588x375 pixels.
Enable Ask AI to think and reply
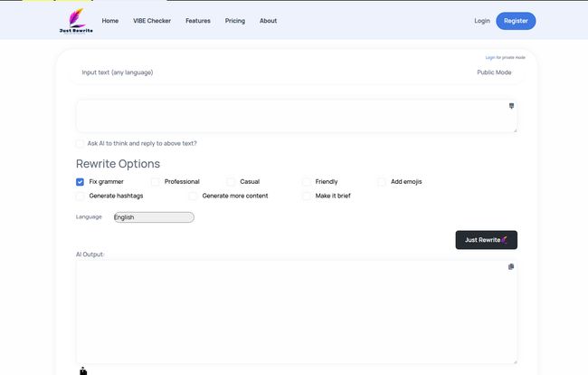[x=80, y=143]
